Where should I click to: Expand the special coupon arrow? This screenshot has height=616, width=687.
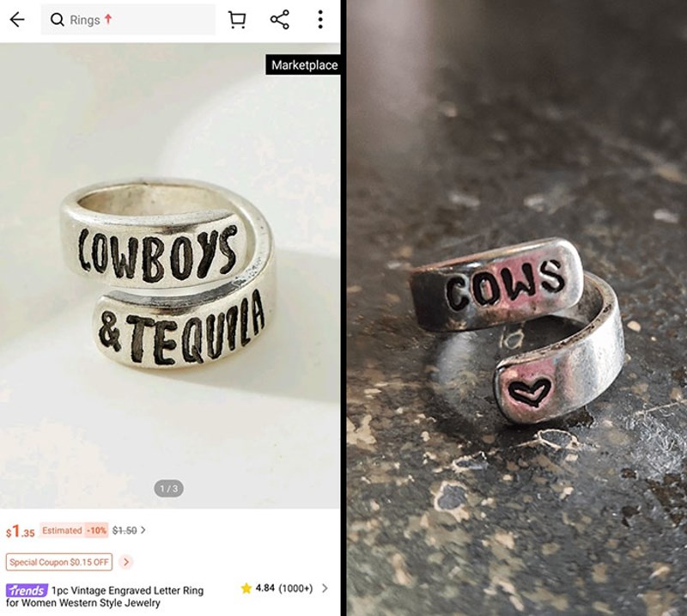pyautogui.click(x=125, y=562)
